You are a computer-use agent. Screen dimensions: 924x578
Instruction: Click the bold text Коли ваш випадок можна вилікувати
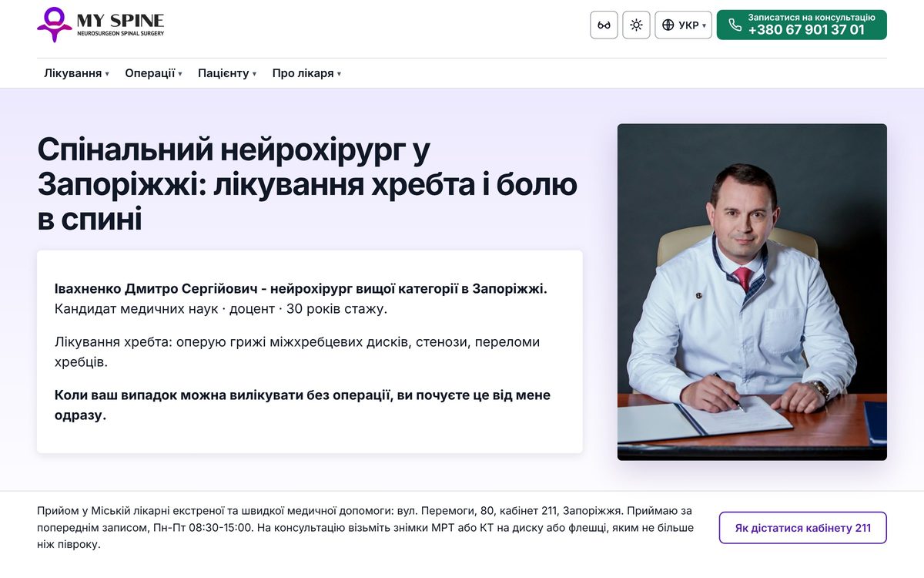click(303, 405)
